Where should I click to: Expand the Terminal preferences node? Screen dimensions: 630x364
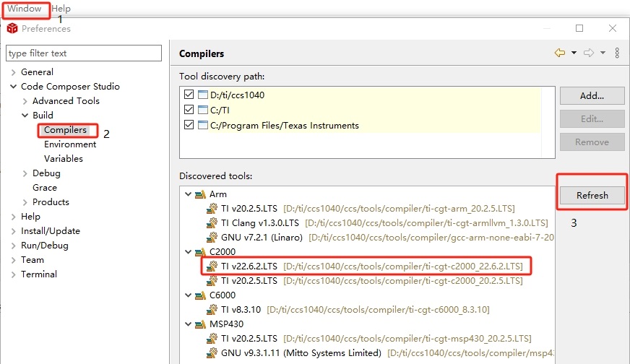pyautogui.click(x=13, y=274)
